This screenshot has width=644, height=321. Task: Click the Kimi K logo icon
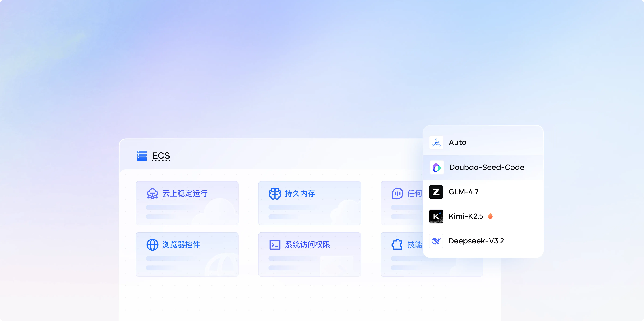tap(436, 216)
